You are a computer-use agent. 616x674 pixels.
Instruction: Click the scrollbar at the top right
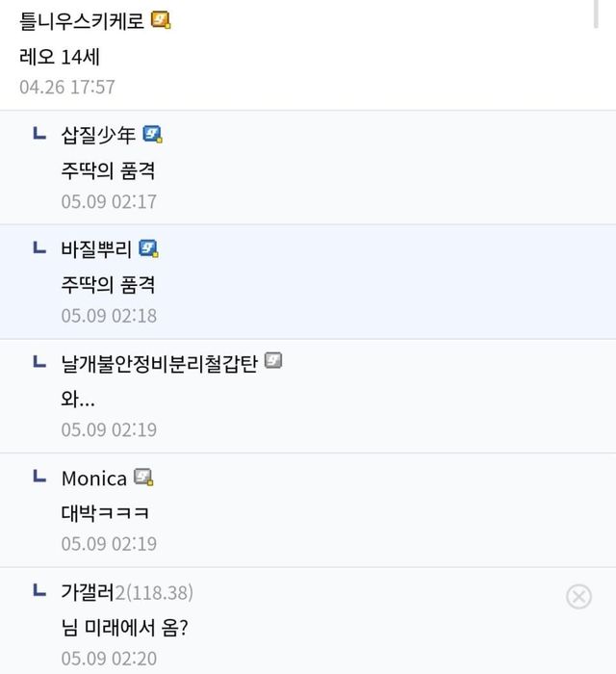click(598, 14)
